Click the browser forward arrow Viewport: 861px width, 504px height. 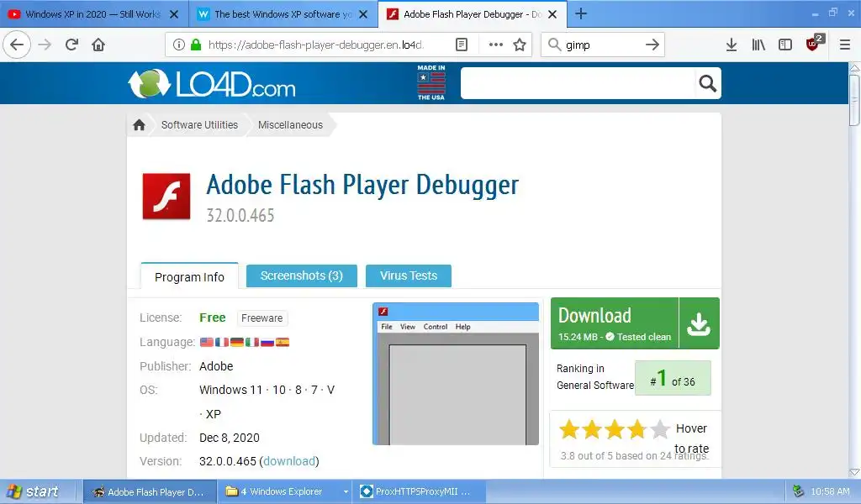[45, 45]
